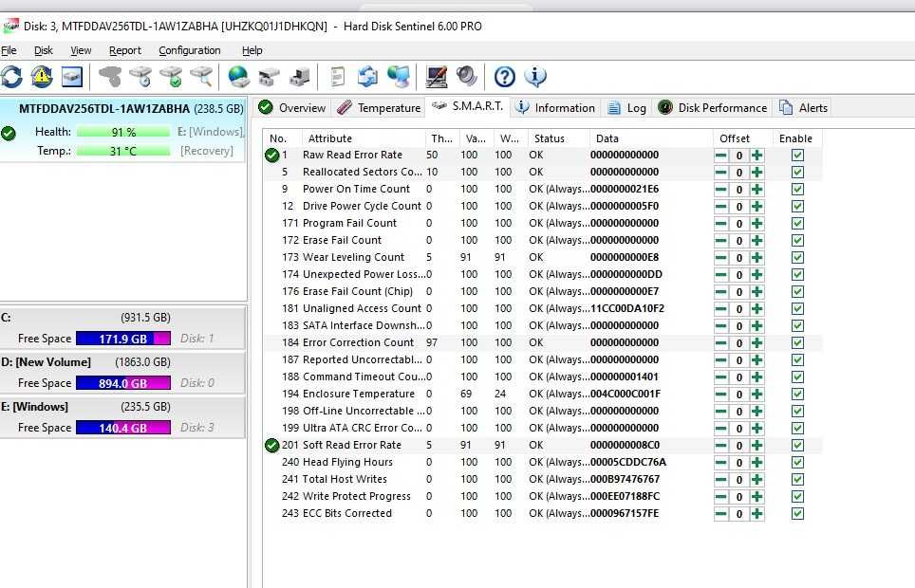
Task: Click the Enable column header
Action: [795, 138]
